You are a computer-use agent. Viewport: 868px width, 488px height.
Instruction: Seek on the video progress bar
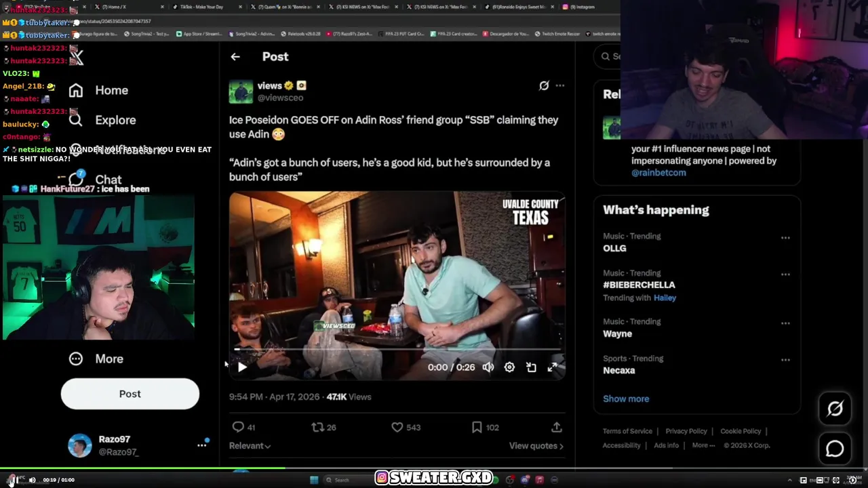tap(397, 350)
